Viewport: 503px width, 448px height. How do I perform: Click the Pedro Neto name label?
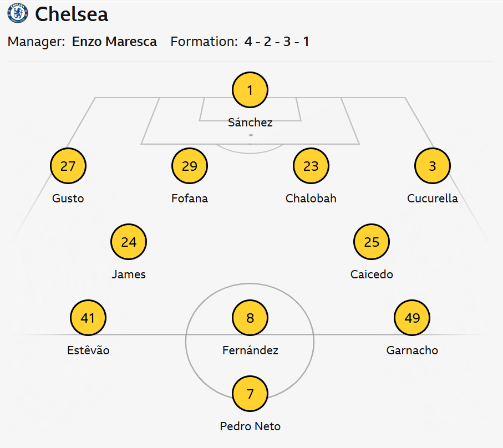(x=250, y=426)
